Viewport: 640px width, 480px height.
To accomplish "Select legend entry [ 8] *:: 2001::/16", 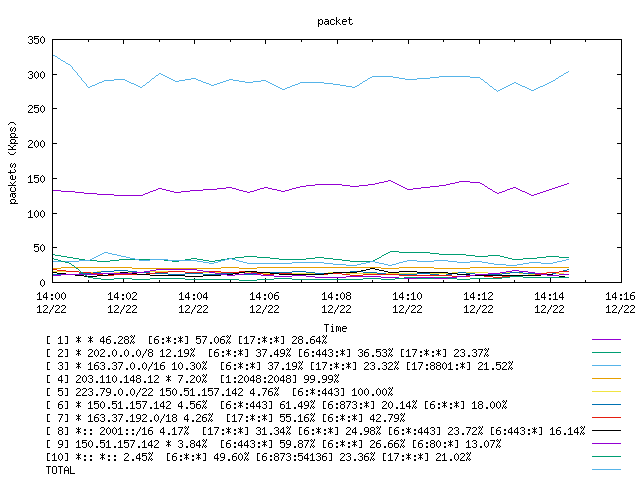I will tap(315, 431).
